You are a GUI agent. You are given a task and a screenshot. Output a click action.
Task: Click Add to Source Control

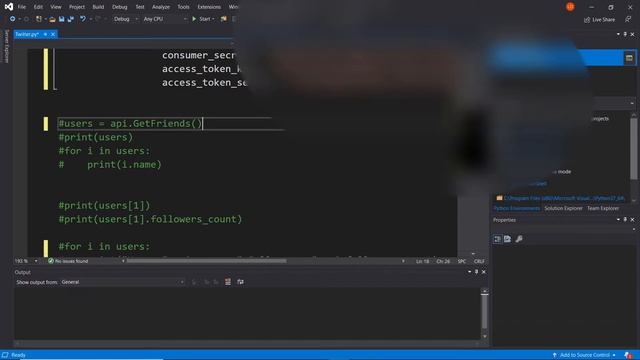point(584,355)
